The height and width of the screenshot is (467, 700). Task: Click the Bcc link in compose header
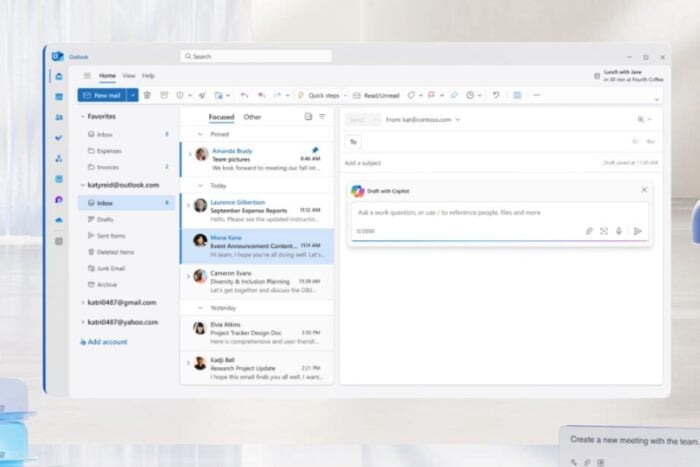[650, 142]
